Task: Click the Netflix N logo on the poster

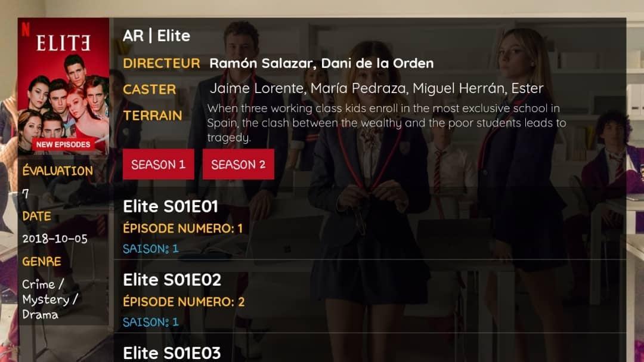Action: click(26, 29)
